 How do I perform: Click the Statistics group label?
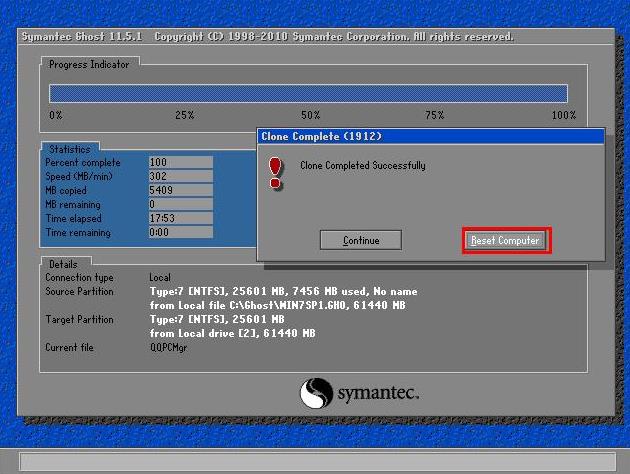coord(70,149)
